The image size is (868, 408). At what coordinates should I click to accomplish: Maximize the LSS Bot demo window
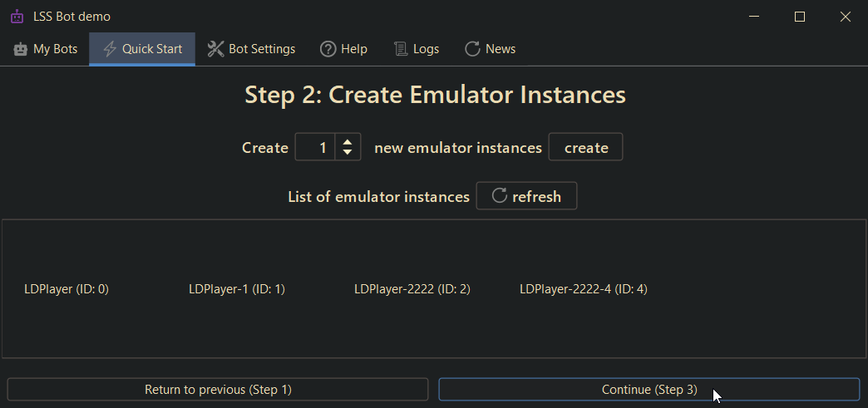point(799,17)
